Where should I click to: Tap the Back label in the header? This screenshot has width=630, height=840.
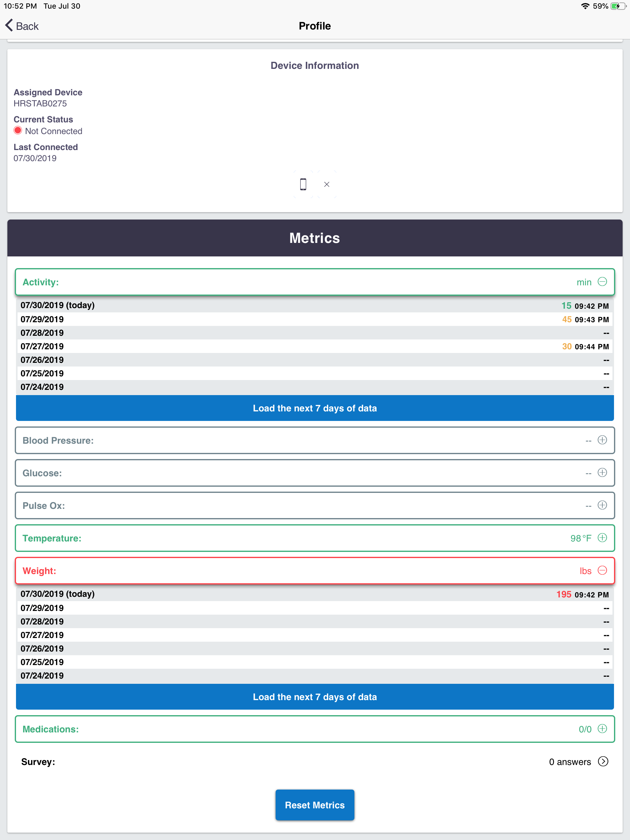(27, 26)
